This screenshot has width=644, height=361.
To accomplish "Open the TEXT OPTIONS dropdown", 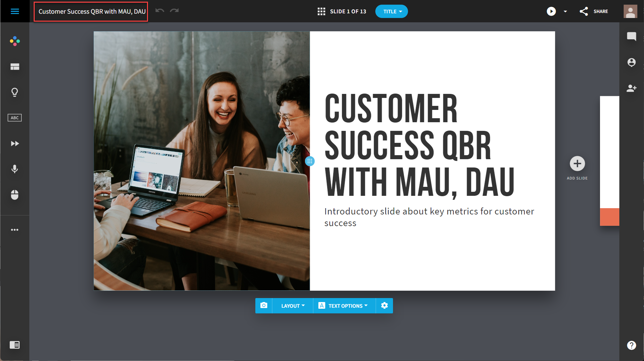I will (x=344, y=306).
